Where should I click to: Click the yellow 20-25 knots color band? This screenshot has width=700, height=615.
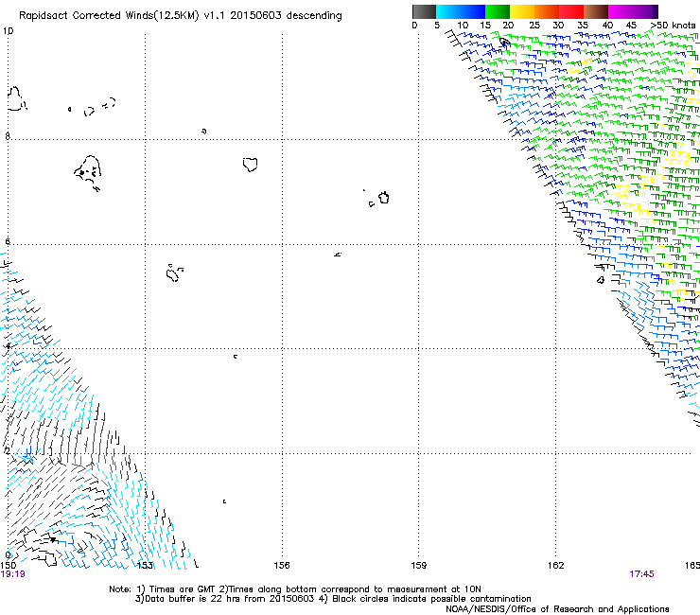[x=522, y=11]
